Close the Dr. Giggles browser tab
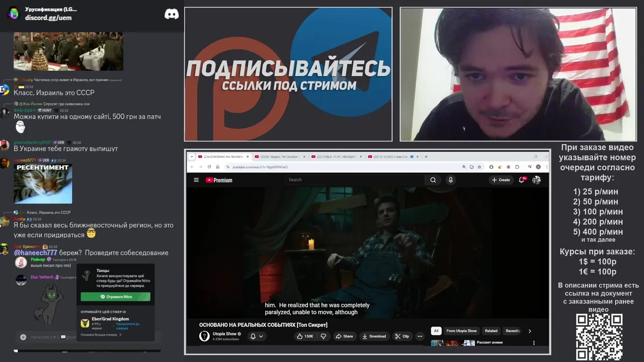 [303, 156]
